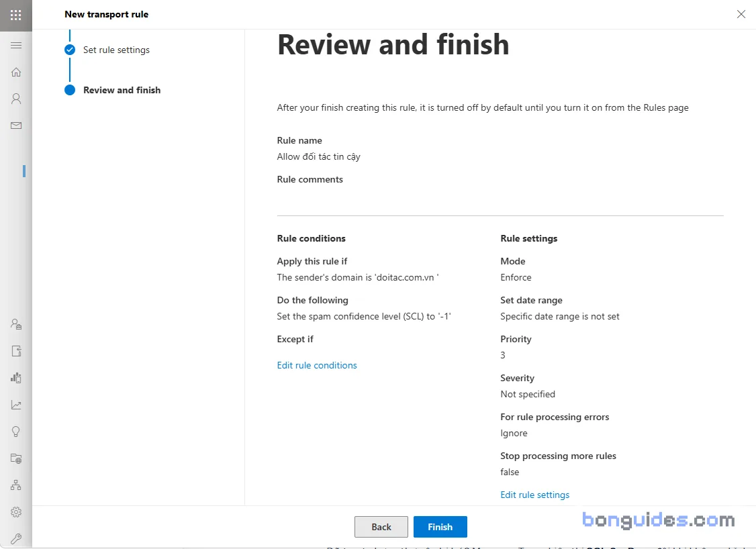This screenshot has width=756, height=549.
Task: Open Organization hierarchy icon
Action: [16, 485]
